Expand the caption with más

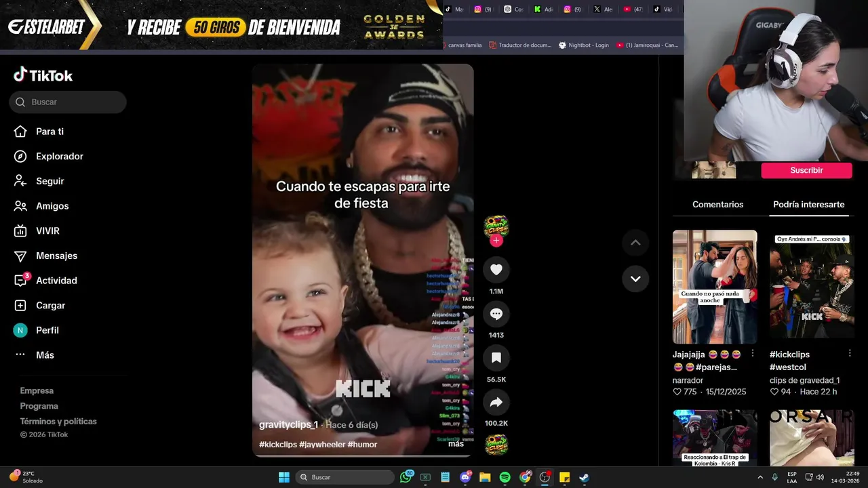(456, 444)
